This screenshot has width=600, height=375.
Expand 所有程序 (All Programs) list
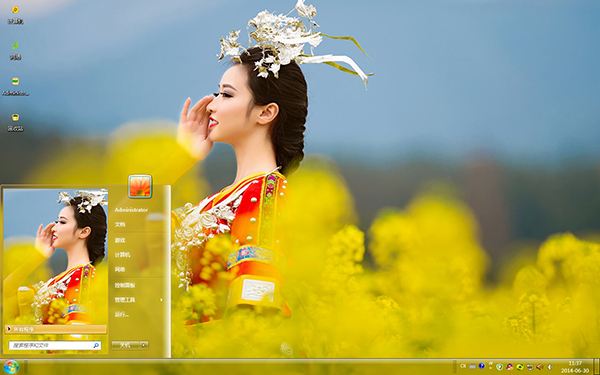56,329
